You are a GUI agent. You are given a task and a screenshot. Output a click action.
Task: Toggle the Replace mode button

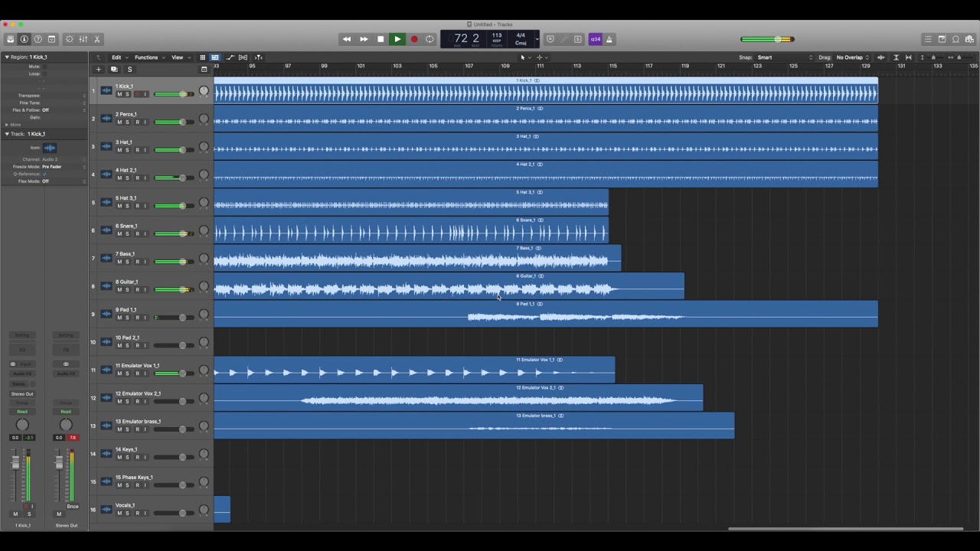550,39
